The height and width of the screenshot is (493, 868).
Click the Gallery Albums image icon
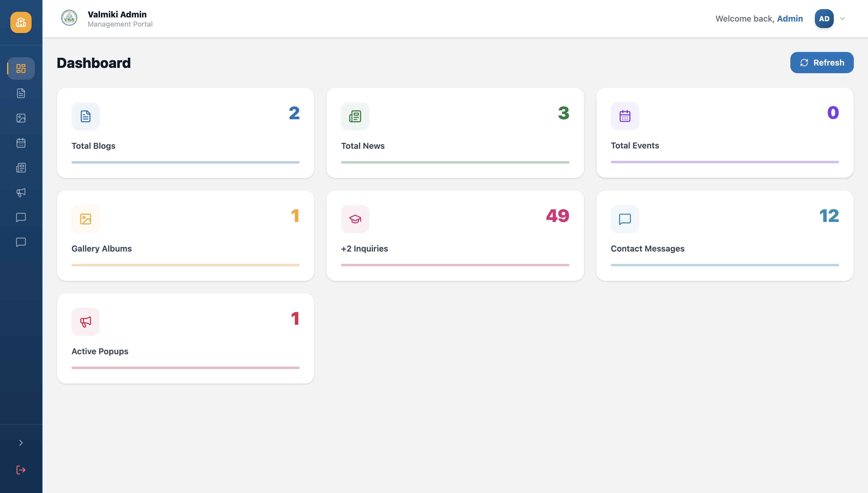pyautogui.click(x=86, y=219)
